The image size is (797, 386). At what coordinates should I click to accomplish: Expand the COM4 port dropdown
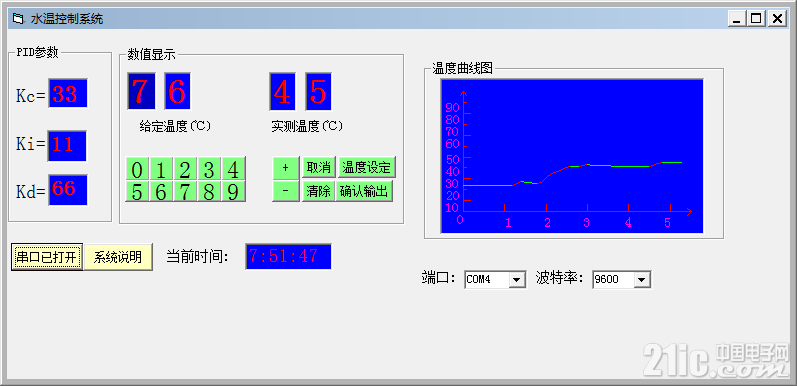[x=518, y=279]
